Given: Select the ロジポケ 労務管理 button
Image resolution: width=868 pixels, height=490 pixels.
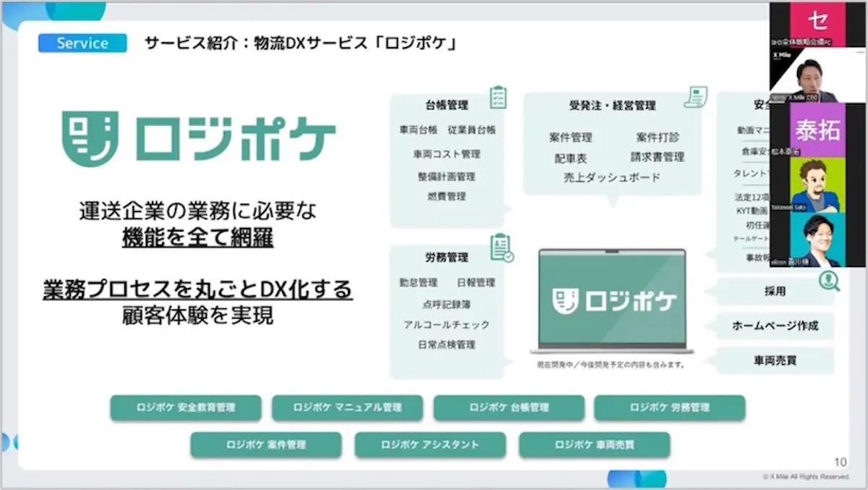Looking at the screenshot, I should [x=669, y=407].
